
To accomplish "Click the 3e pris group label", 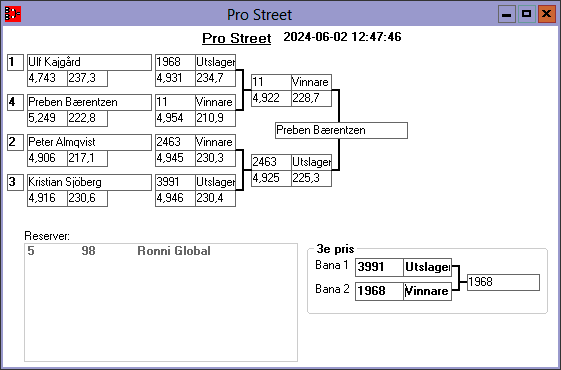I will click(335, 249).
